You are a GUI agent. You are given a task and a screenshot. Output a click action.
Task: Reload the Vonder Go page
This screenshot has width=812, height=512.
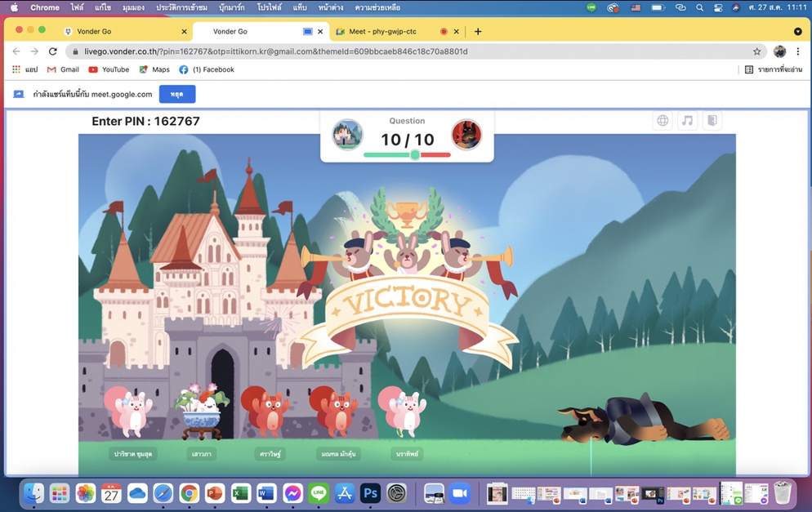click(53, 51)
